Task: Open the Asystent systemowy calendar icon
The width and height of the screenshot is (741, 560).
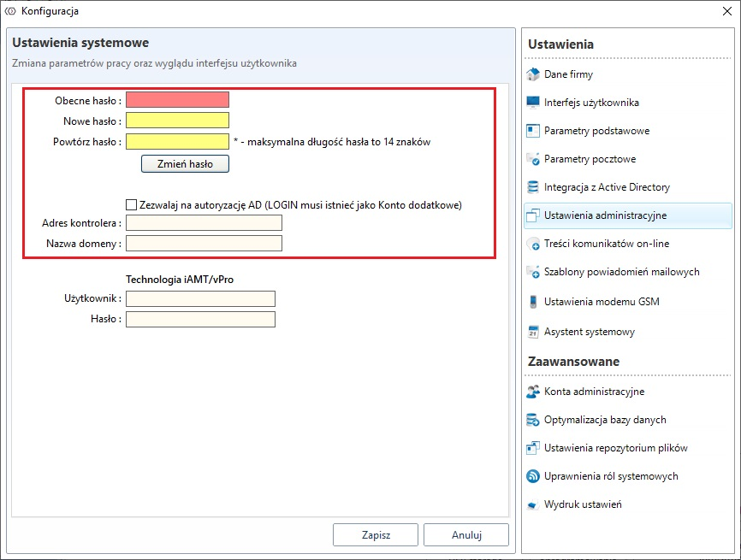Action: pos(533,332)
